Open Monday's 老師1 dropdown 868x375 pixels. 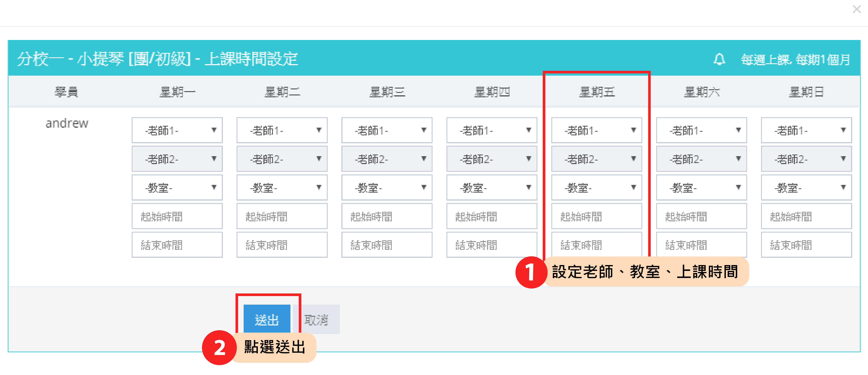pos(177,130)
